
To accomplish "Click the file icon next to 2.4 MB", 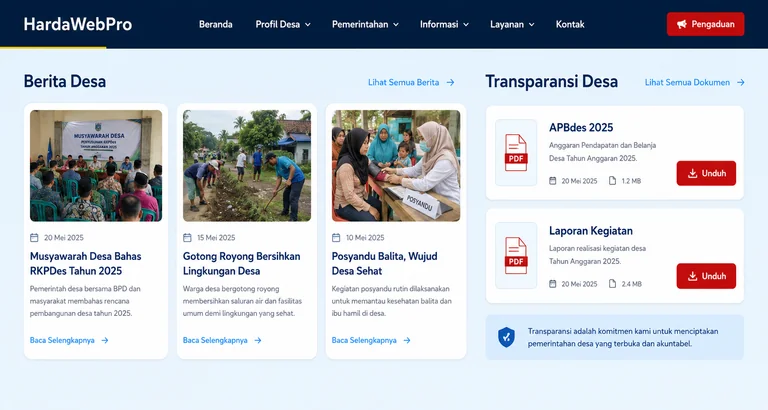I will point(612,284).
